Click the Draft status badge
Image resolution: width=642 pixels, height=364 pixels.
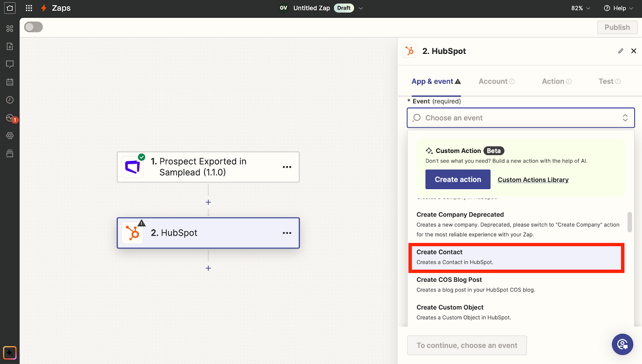click(x=344, y=8)
